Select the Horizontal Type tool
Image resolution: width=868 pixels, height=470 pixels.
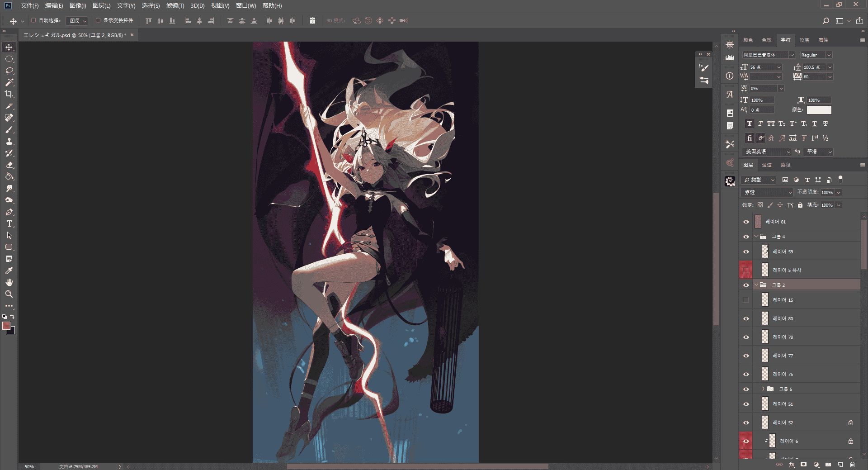click(9, 223)
